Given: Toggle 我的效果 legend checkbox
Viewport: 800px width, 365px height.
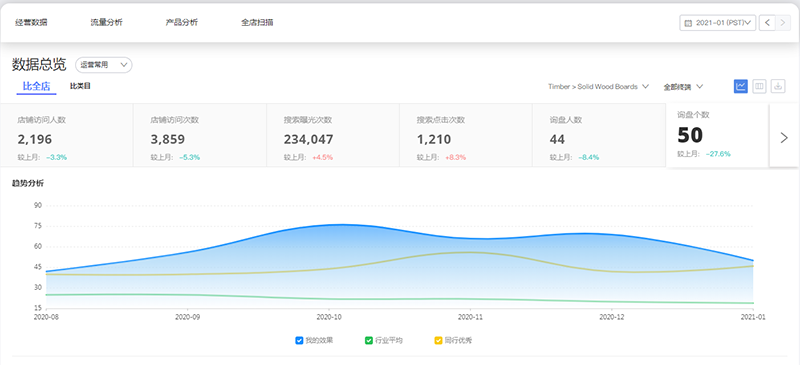Looking at the screenshot, I should pyautogui.click(x=299, y=340).
